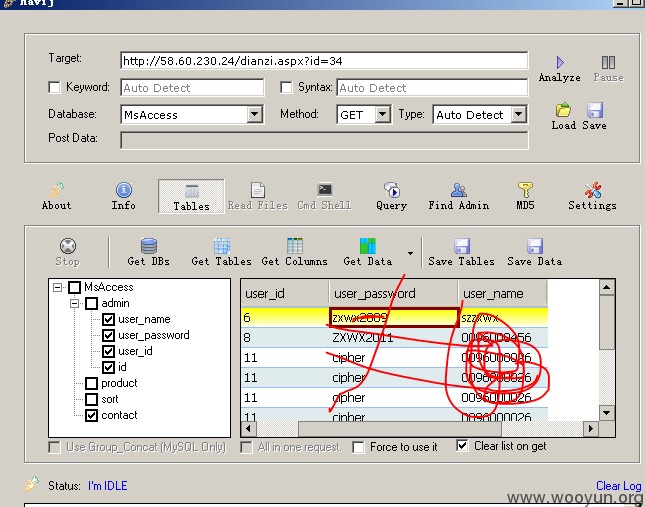Open the Method GET dropdown
The width and height of the screenshot is (645, 507).
pyautogui.click(x=383, y=114)
